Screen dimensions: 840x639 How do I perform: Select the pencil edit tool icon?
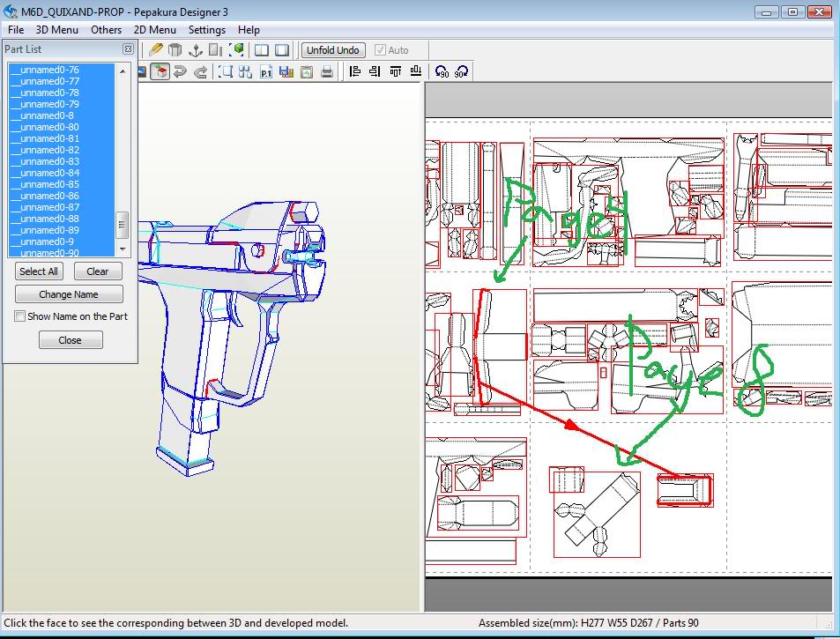pos(156,50)
